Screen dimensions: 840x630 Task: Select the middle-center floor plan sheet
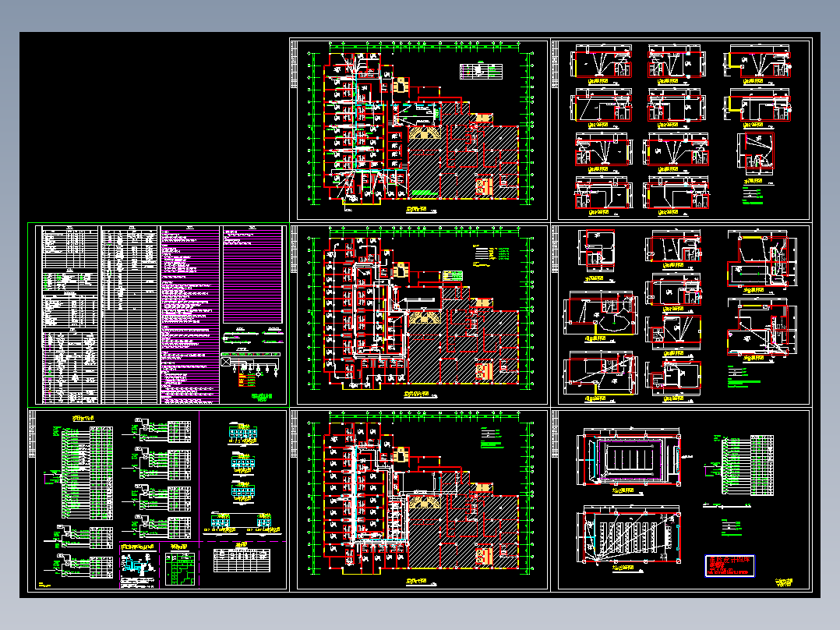(x=419, y=315)
